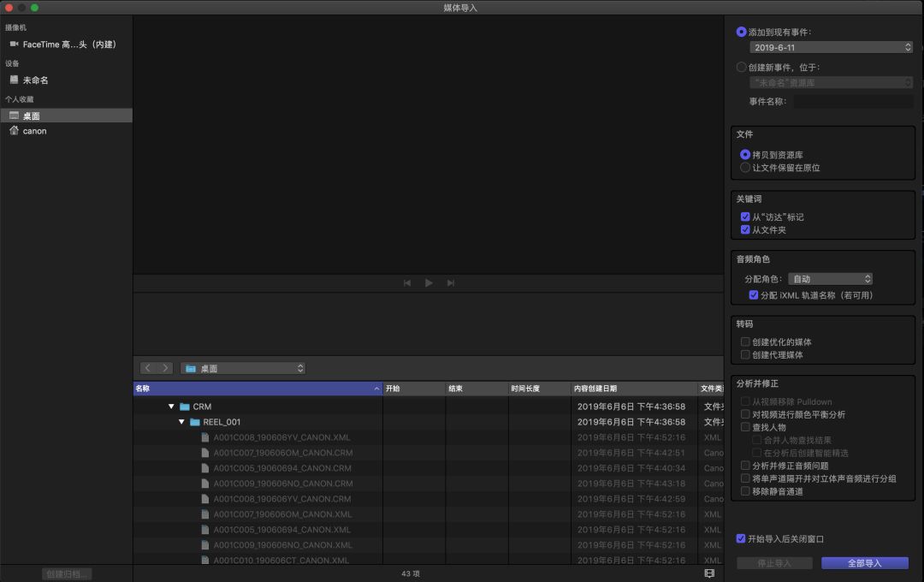Image resolution: width=924 pixels, height=582 pixels.
Task: Sort by the 内容创建日期 column header
Action: tap(633, 389)
